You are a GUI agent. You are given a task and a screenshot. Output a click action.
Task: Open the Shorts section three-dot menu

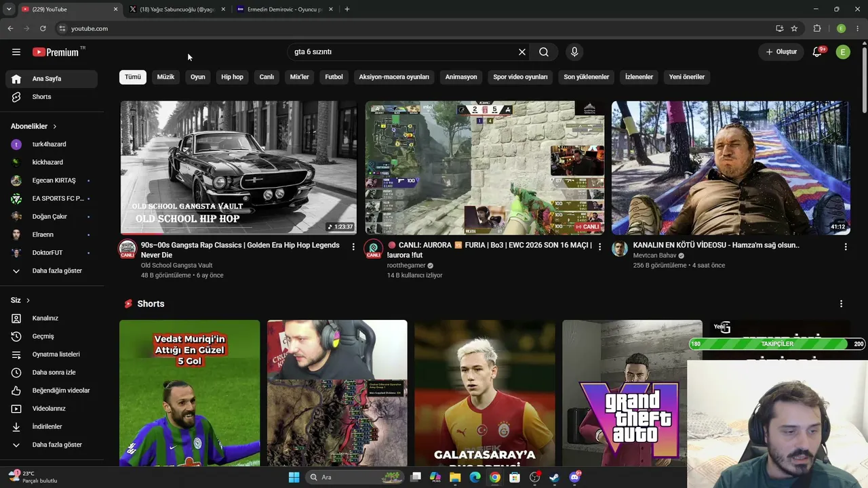click(x=842, y=304)
